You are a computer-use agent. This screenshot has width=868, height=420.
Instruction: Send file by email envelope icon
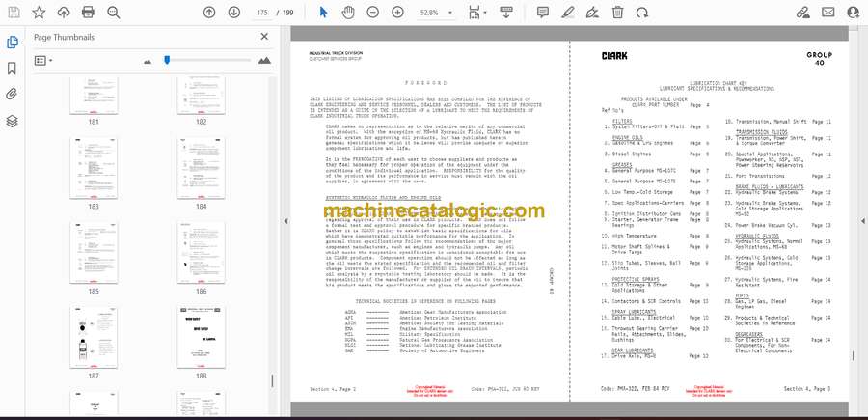[x=828, y=13]
